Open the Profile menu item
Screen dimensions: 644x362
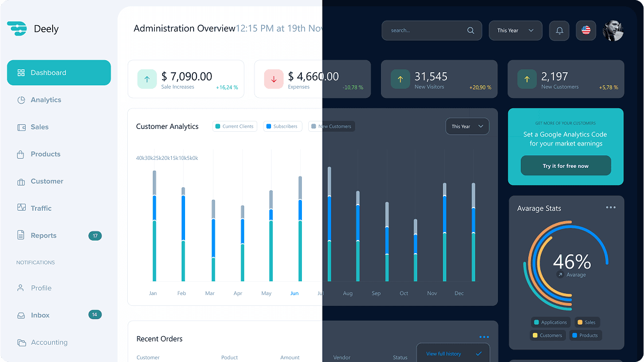[x=41, y=288]
